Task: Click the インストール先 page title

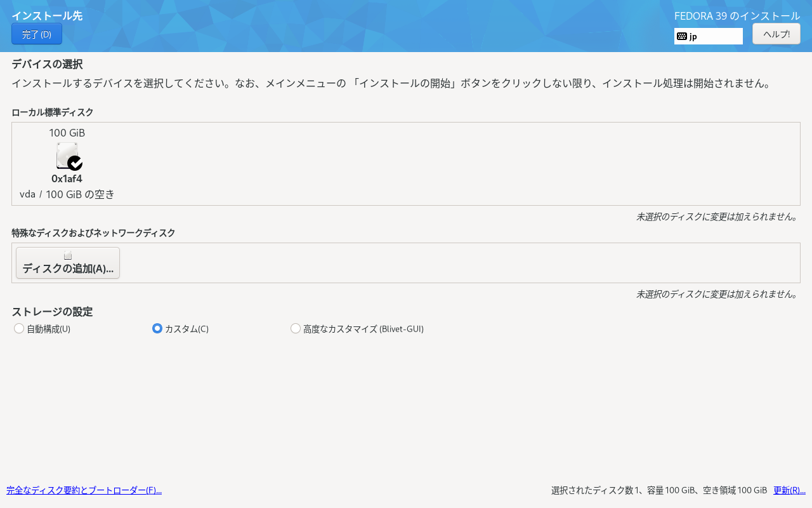Action: click(x=47, y=16)
